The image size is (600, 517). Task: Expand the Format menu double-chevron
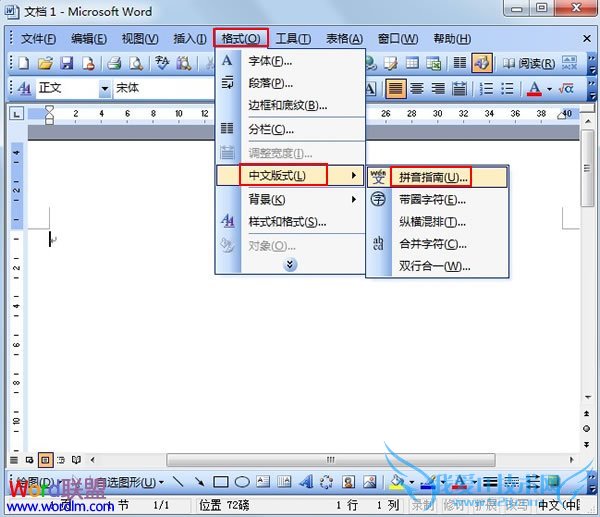[x=290, y=264]
